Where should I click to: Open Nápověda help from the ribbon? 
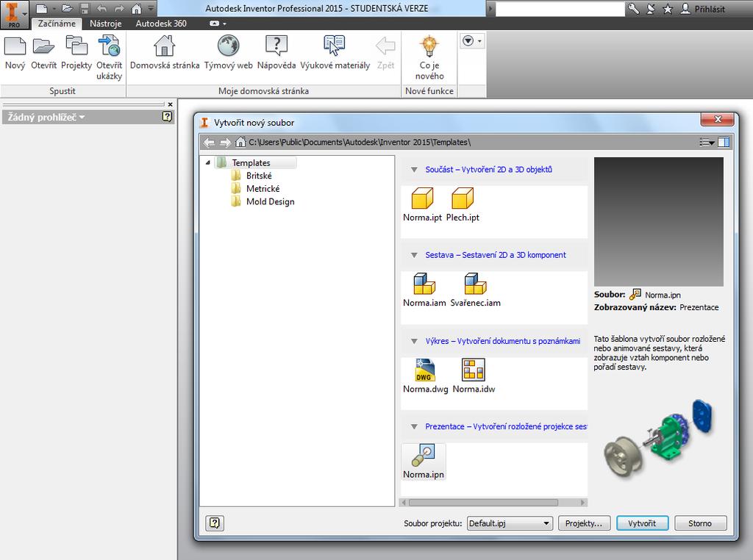click(x=276, y=54)
